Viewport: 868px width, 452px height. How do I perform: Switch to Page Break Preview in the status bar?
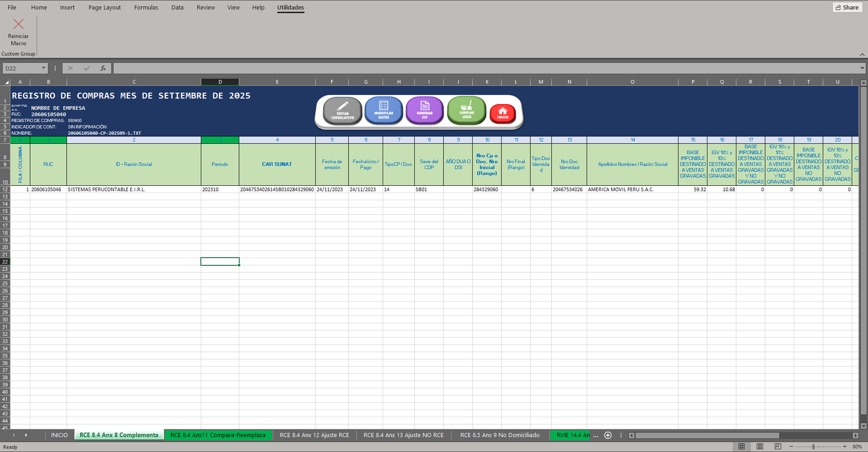click(778, 446)
